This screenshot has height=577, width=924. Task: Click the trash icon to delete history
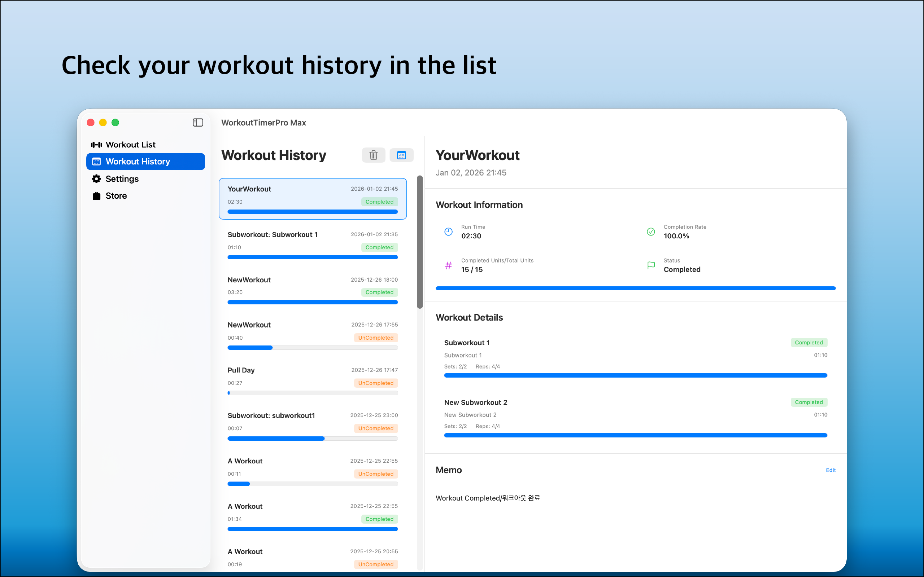pyautogui.click(x=374, y=155)
